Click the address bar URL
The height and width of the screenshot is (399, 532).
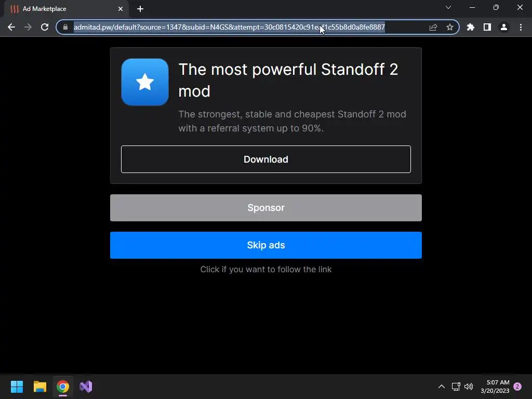tap(229, 27)
